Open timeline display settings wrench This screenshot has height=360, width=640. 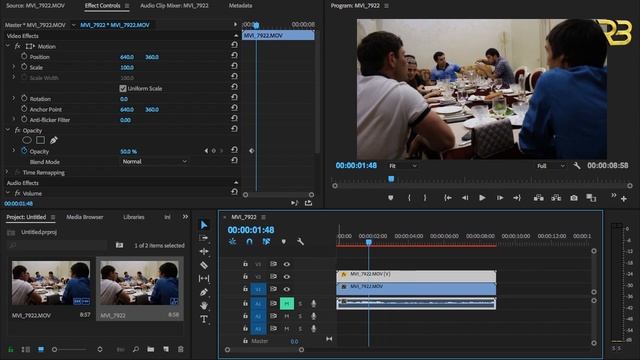pyautogui.click(x=300, y=242)
